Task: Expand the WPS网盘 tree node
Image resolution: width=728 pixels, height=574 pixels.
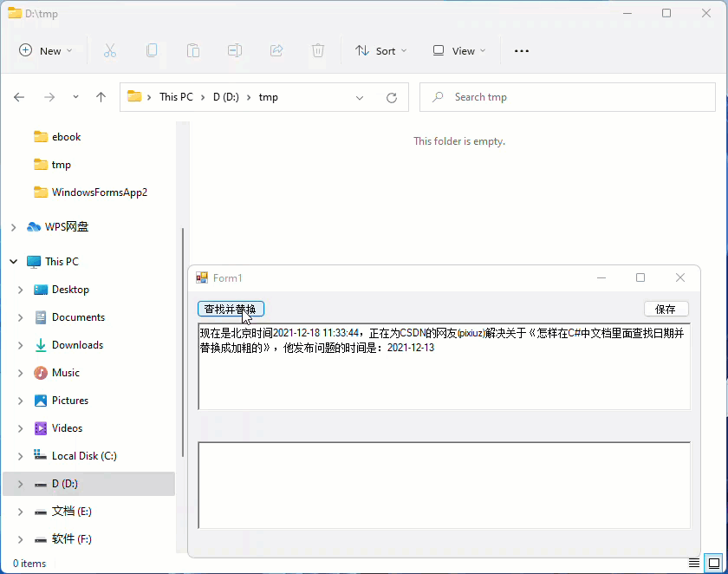Action: 14,227
